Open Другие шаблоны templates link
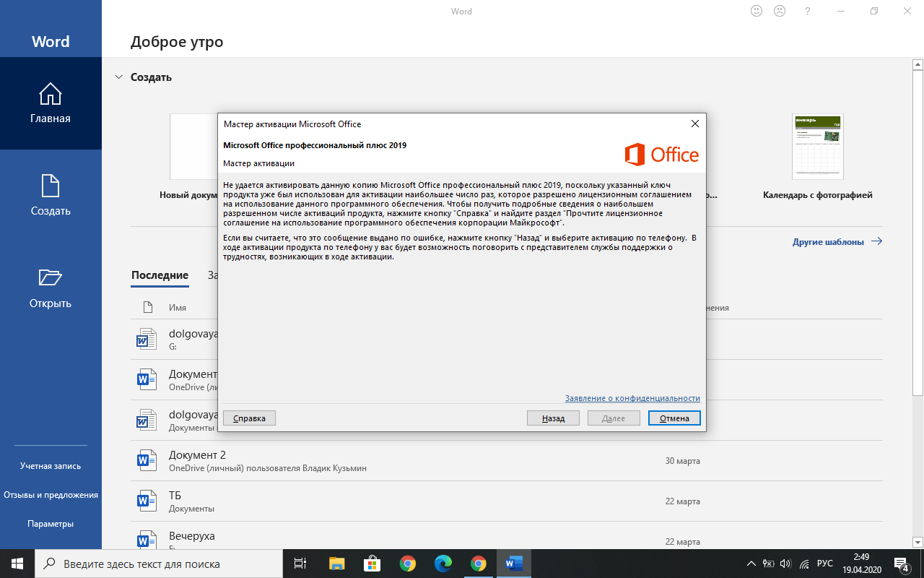The height and width of the screenshot is (578, 924). point(837,242)
